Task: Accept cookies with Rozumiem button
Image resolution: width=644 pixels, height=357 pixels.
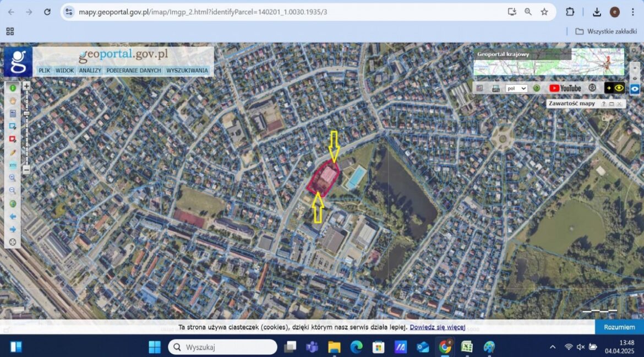Action: coord(619,327)
